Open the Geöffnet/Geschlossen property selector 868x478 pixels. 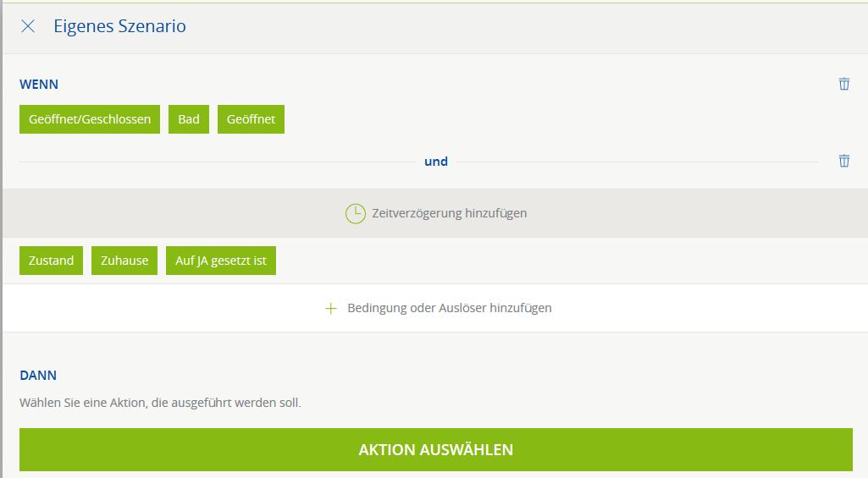click(89, 119)
